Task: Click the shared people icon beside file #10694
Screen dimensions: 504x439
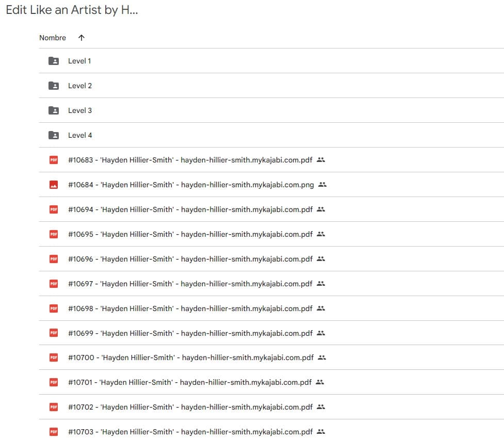Action: coord(321,209)
